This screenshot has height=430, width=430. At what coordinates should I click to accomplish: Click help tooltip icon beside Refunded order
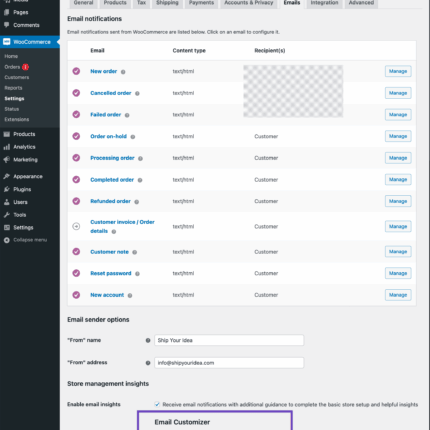pos(137,202)
